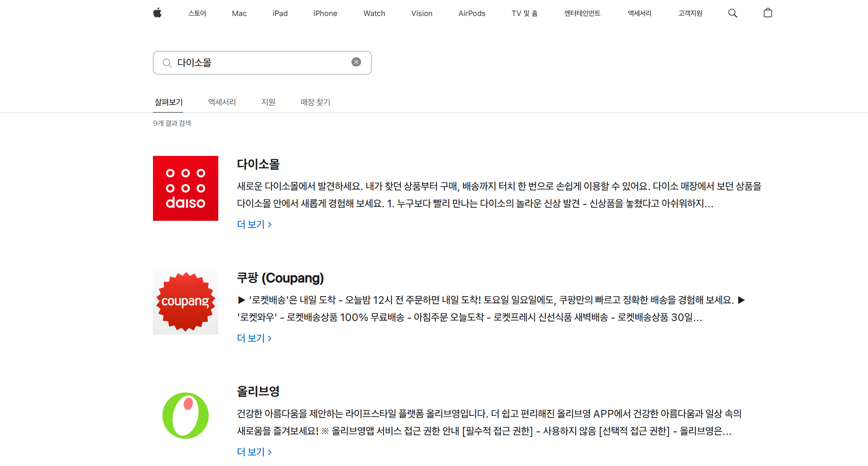Screen dimensions: 868x466
Task: Click the 다이소몰 search input field
Action: 261,63
